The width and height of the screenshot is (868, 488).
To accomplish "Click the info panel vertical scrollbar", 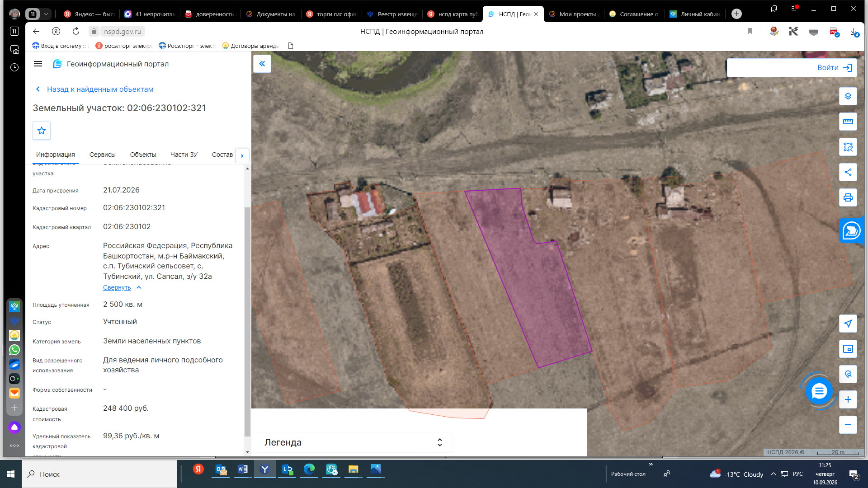I will 247,321.
